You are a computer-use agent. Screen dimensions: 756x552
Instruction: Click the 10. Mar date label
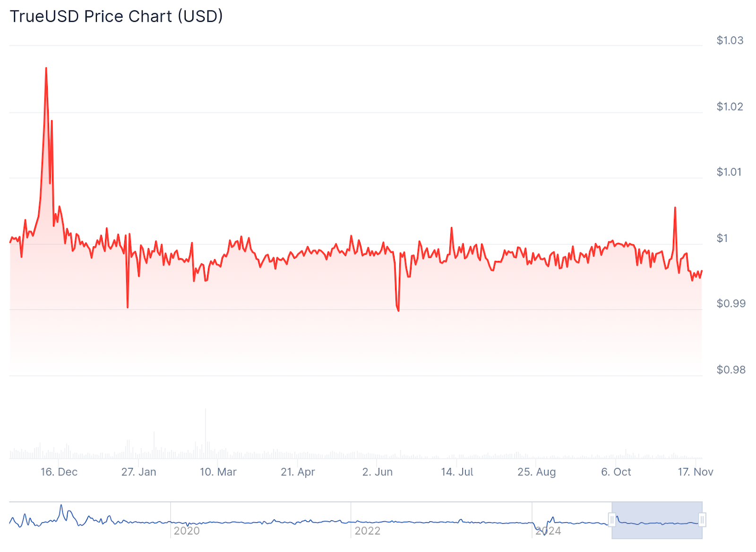click(218, 472)
